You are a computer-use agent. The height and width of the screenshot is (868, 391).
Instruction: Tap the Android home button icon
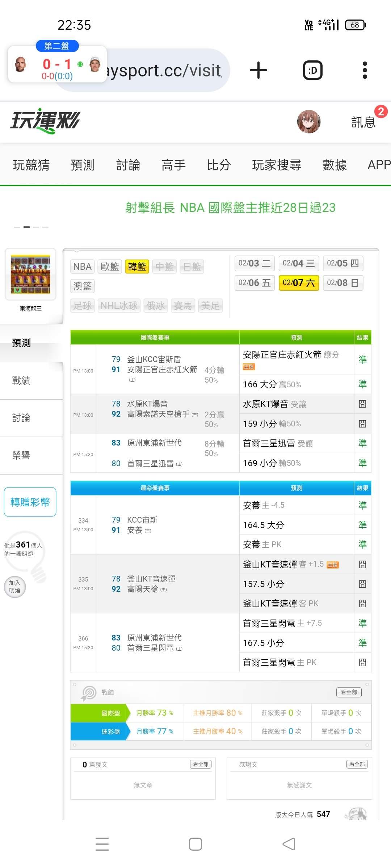click(x=195, y=844)
